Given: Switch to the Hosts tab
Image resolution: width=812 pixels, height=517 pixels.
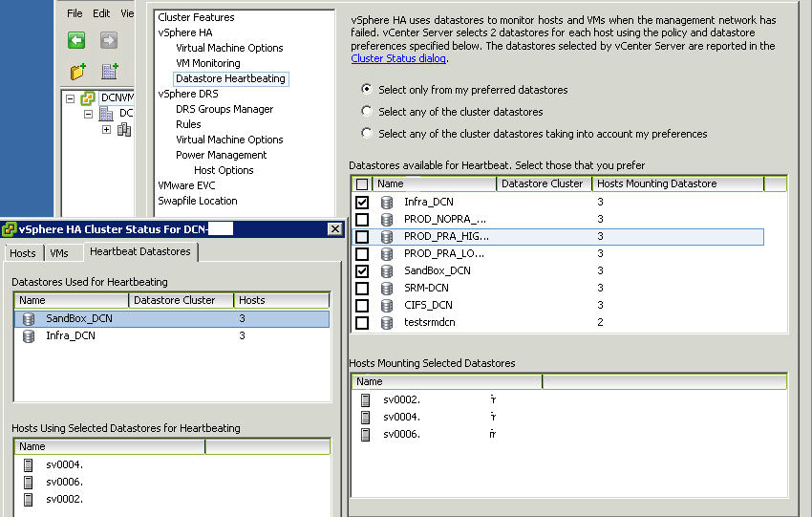Looking at the screenshot, I should pyautogui.click(x=23, y=253).
